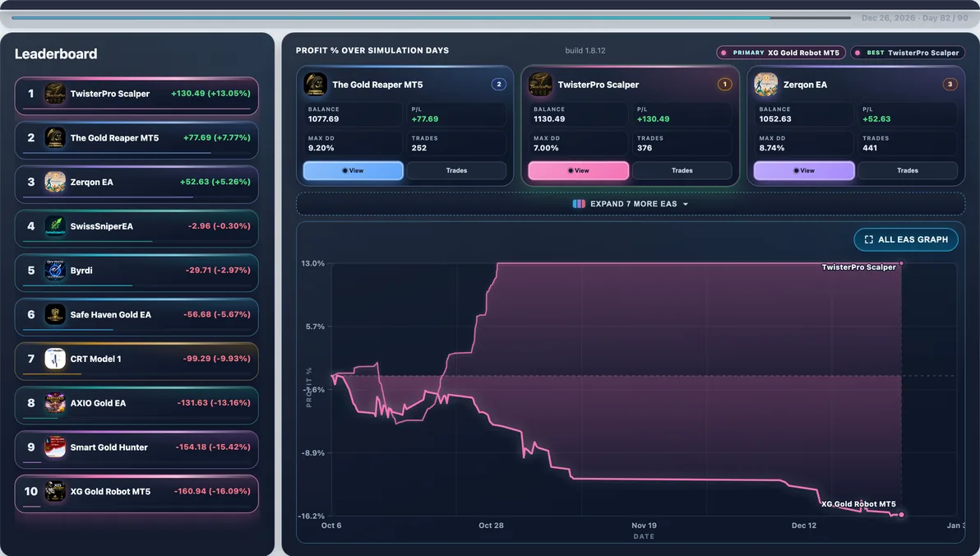Click the colored bars icon beside Expand EAs
980x556 pixels.
tap(579, 204)
